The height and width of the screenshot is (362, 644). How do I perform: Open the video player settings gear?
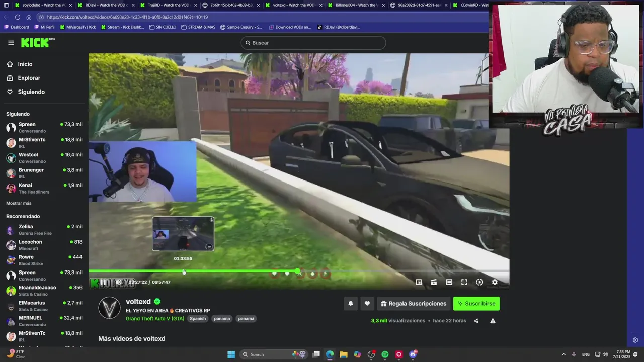tap(495, 282)
